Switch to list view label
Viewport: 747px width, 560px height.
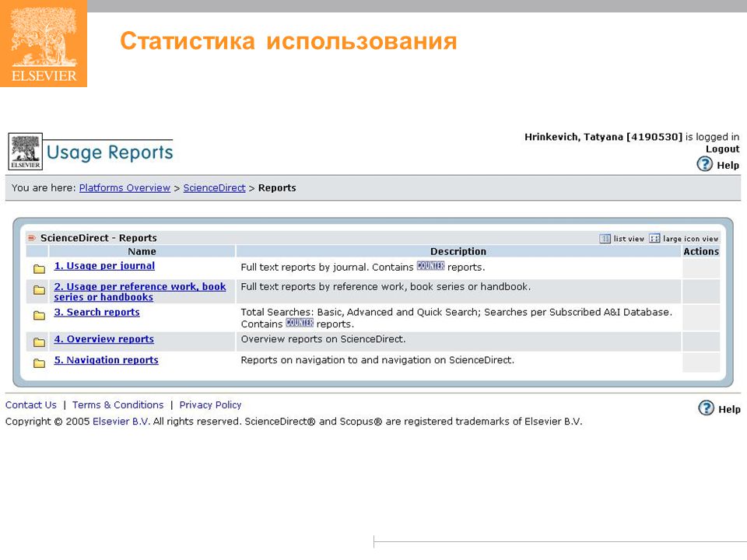(629, 239)
